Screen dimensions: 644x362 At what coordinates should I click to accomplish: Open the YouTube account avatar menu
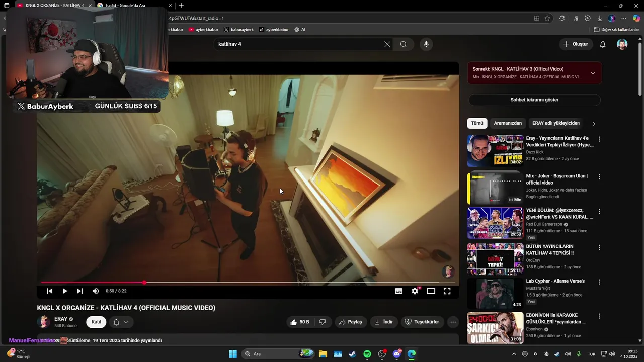point(622,44)
